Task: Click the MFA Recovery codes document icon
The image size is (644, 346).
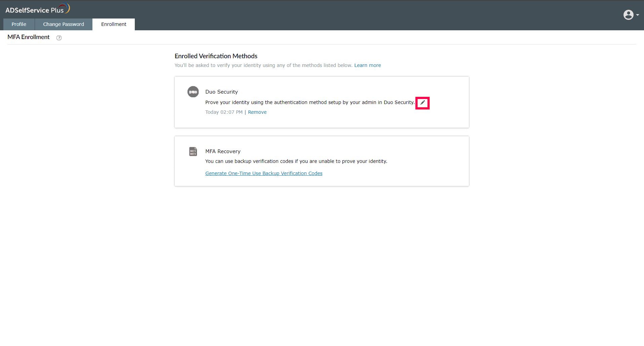Action: coord(193,151)
